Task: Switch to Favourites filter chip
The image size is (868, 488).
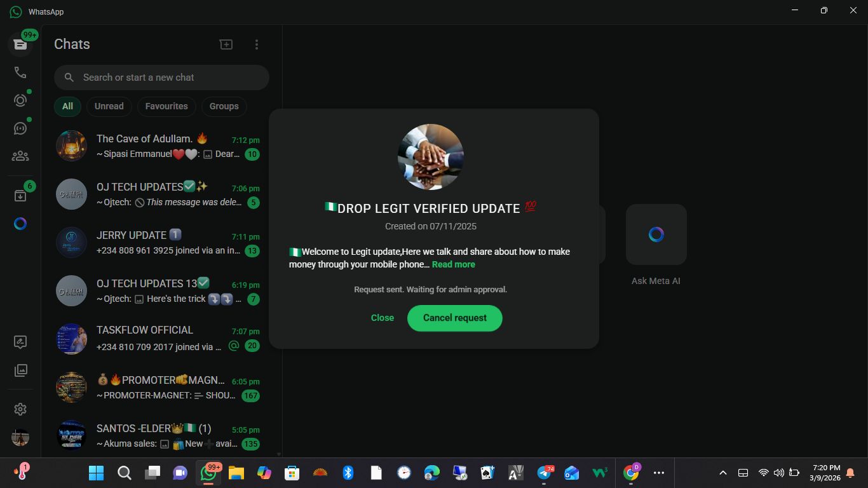Action: 166,106
